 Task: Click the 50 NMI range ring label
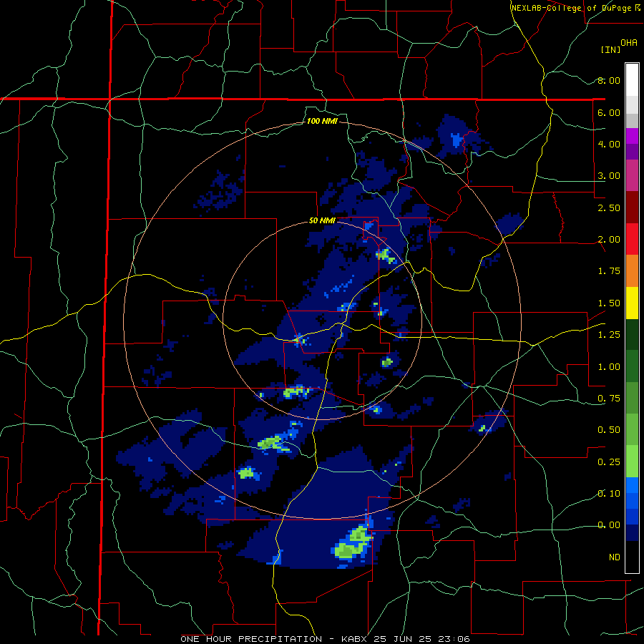pyautogui.click(x=322, y=221)
